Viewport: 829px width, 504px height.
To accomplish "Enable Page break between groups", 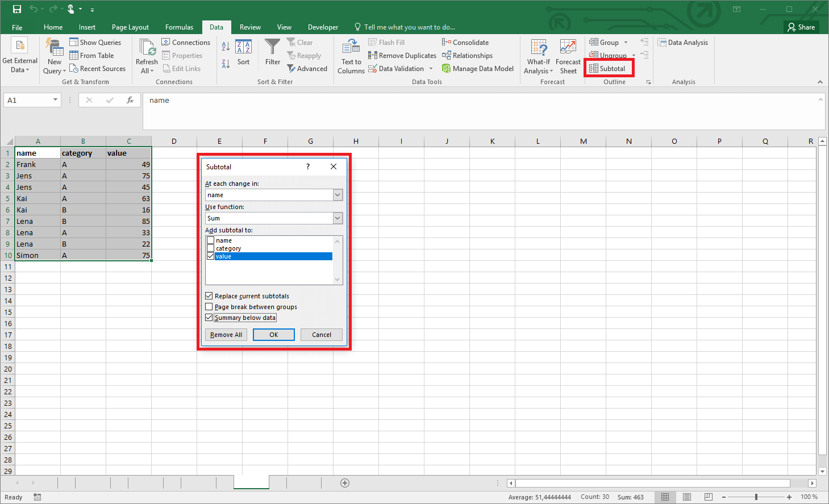I will coord(209,306).
